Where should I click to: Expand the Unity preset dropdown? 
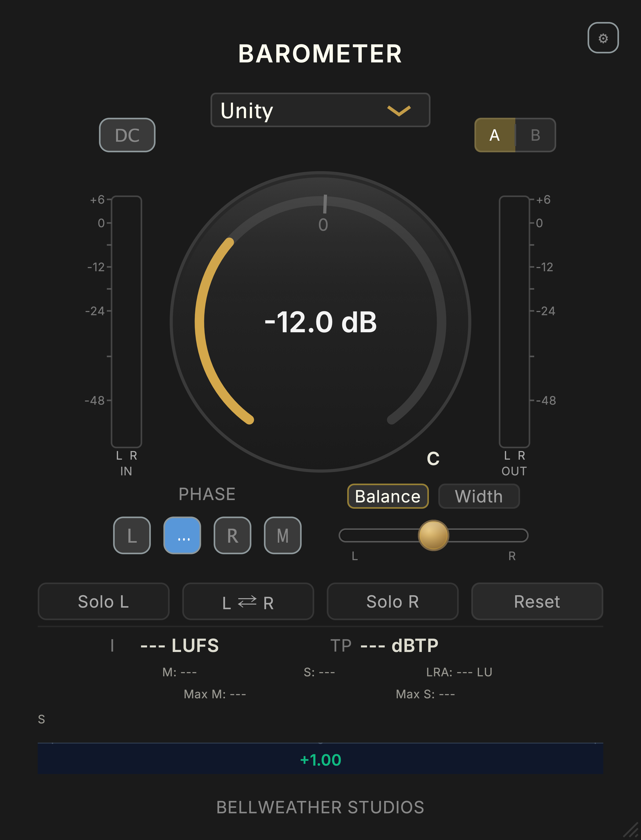[x=320, y=110]
